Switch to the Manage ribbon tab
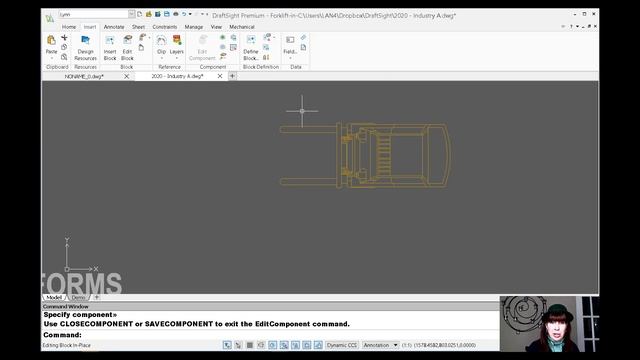 tap(194, 27)
